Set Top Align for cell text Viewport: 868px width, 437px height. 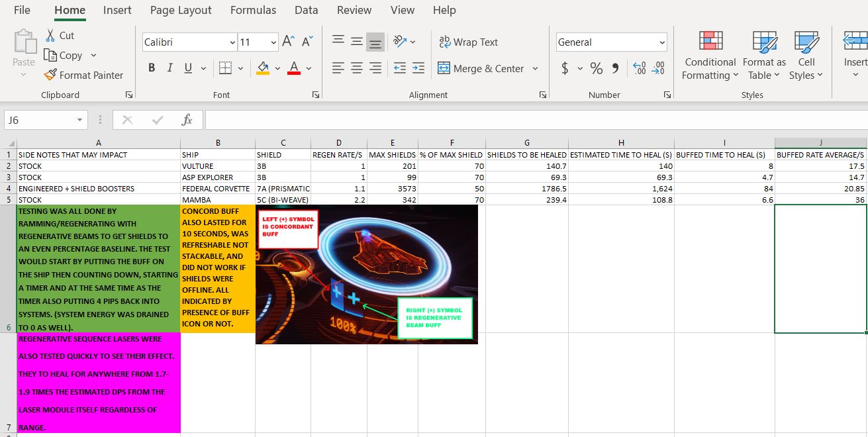[338, 42]
